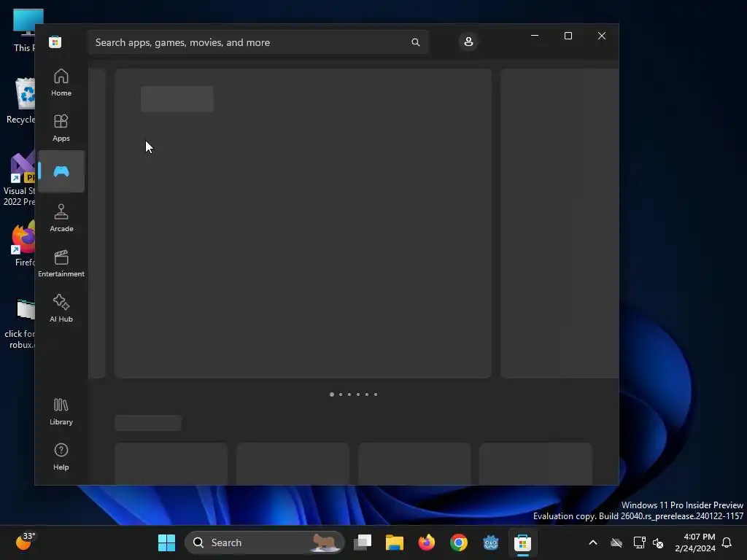Open Store Help
Image resolution: width=747 pixels, height=560 pixels.
pos(61,457)
